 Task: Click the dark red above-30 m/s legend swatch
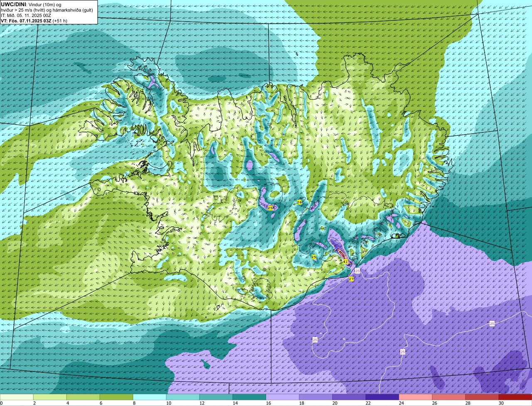pyautogui.click(x=515, y=397)
